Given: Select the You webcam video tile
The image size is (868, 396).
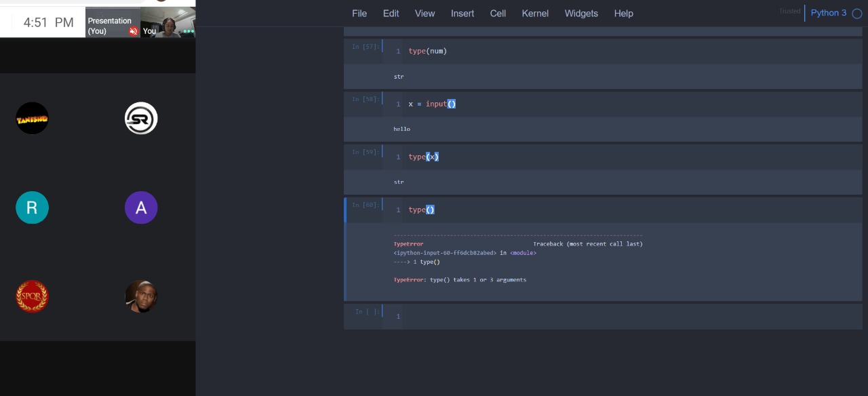Looking at the screenshot, I should pyautogui.click(x=167, y=22).
